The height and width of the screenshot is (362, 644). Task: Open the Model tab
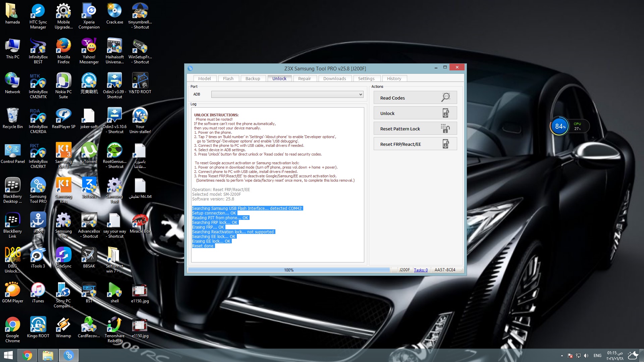point(204,78)
